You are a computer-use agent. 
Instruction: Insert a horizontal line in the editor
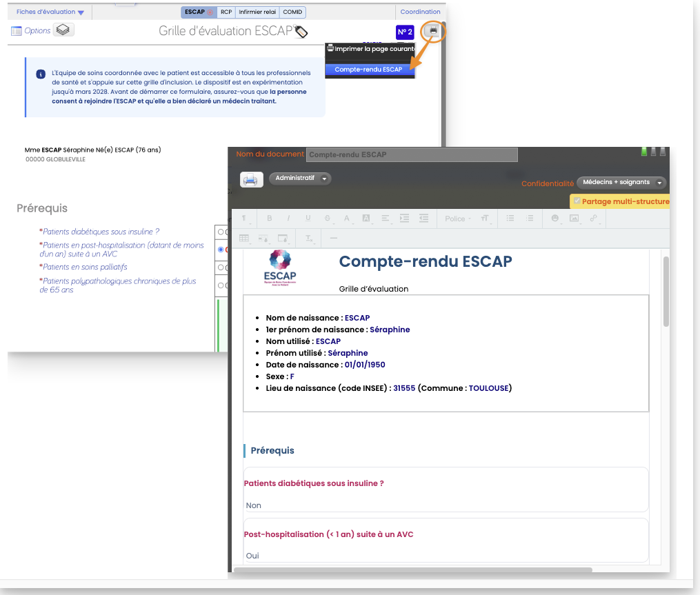[334, 239]
